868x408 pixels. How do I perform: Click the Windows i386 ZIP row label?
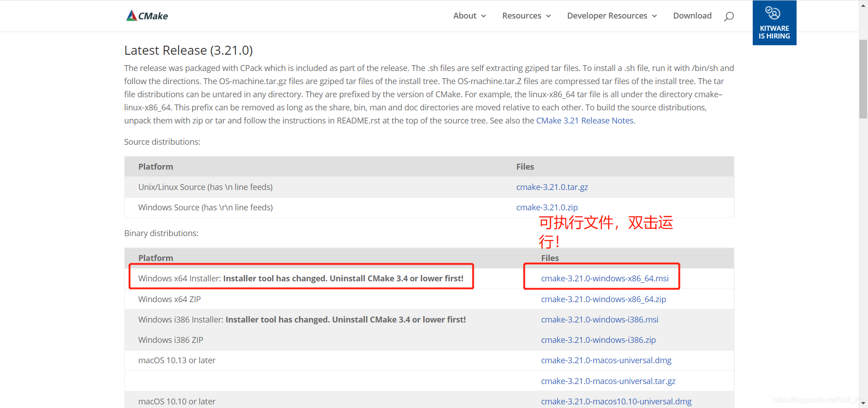171,340
